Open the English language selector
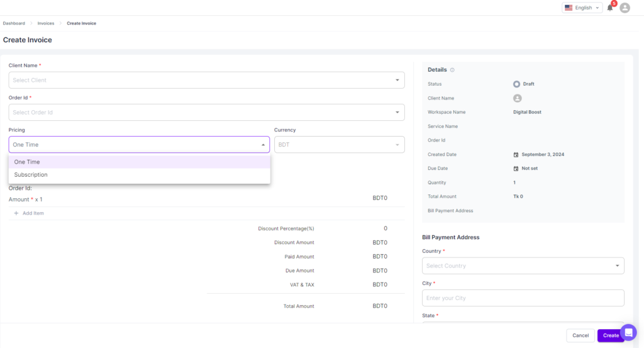 point(582,8)
